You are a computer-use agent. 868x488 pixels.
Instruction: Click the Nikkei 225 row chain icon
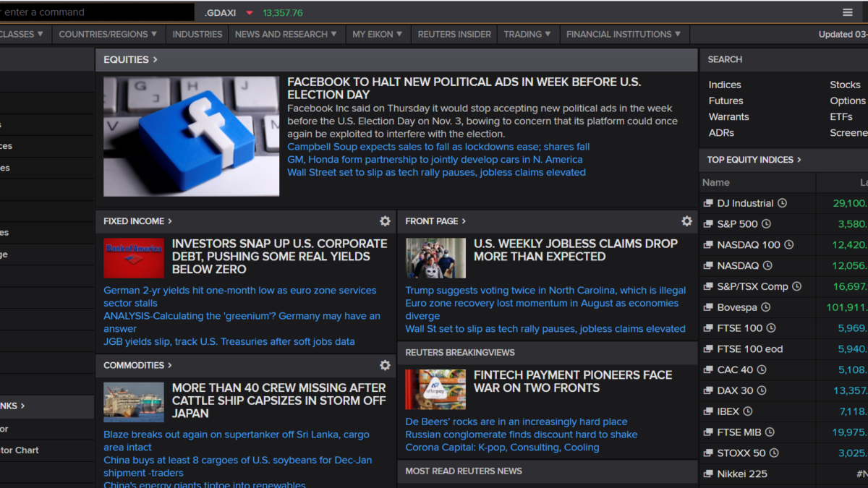(708, 474)
